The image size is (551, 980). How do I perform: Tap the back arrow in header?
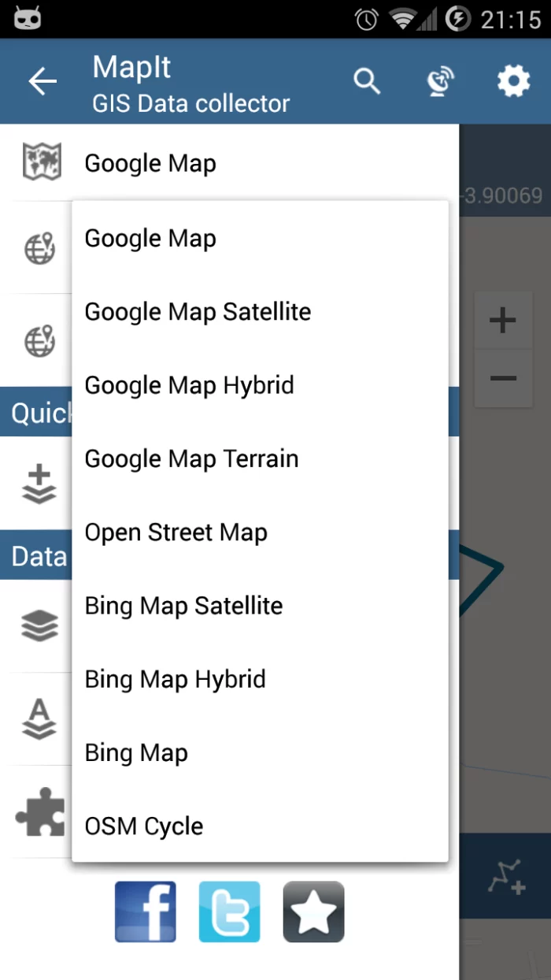43,81
